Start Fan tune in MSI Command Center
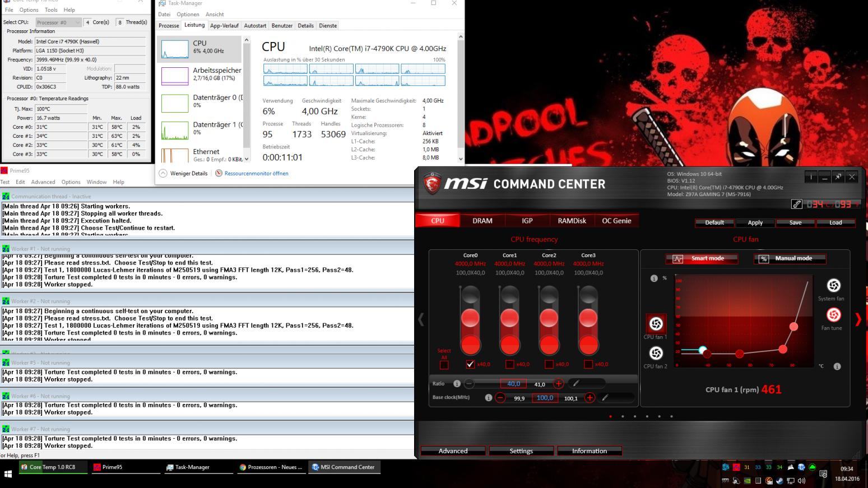Image resolution: width=868 pixels, height=488 pixels. (833, 315)
